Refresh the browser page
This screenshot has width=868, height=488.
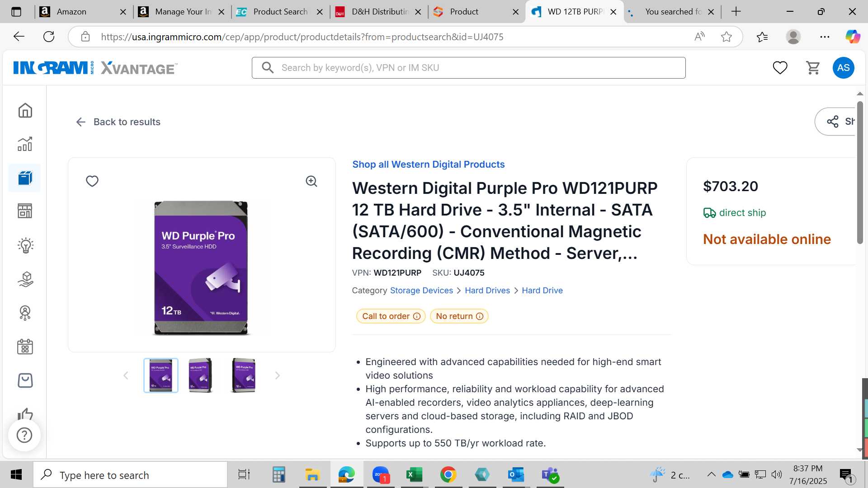pyautogui.click(x=49, y=37)
